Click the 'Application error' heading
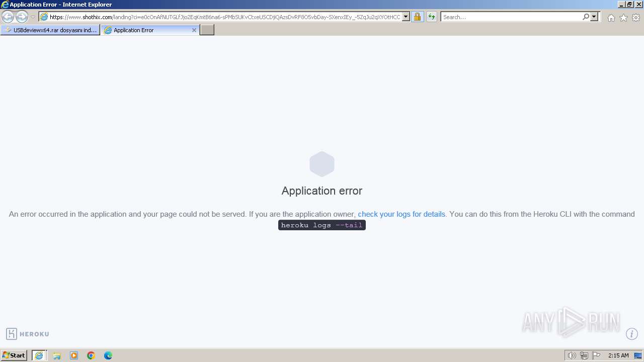 (322, 191)
